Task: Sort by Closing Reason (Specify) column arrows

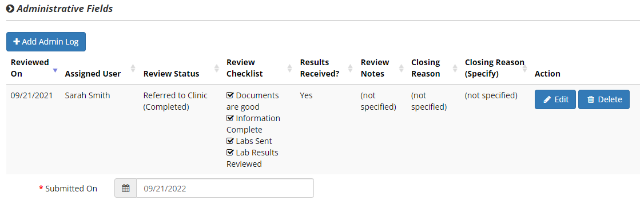Action: [524, 68]
